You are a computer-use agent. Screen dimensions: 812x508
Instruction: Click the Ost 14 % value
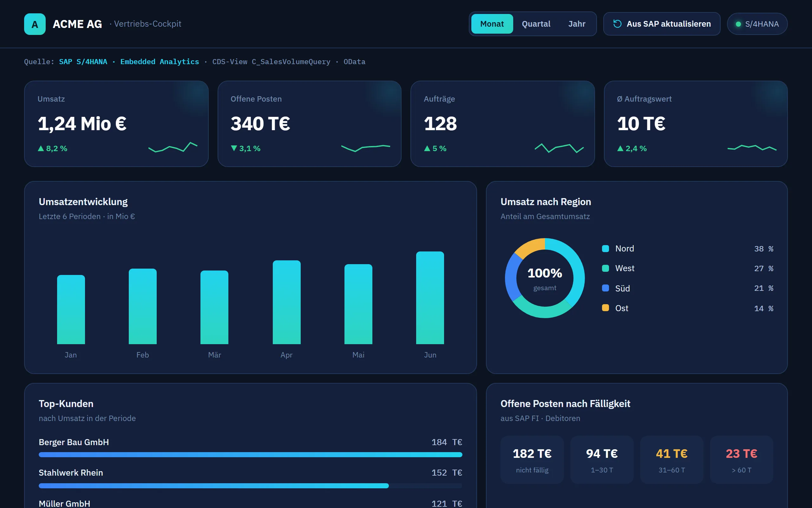(764, 308)
